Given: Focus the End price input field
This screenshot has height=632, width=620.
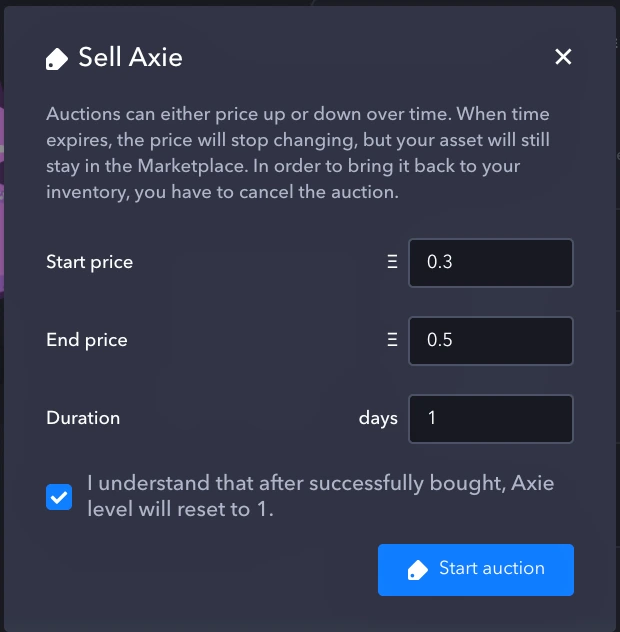Looking at the screenshot, I should (x=491, y=341).
